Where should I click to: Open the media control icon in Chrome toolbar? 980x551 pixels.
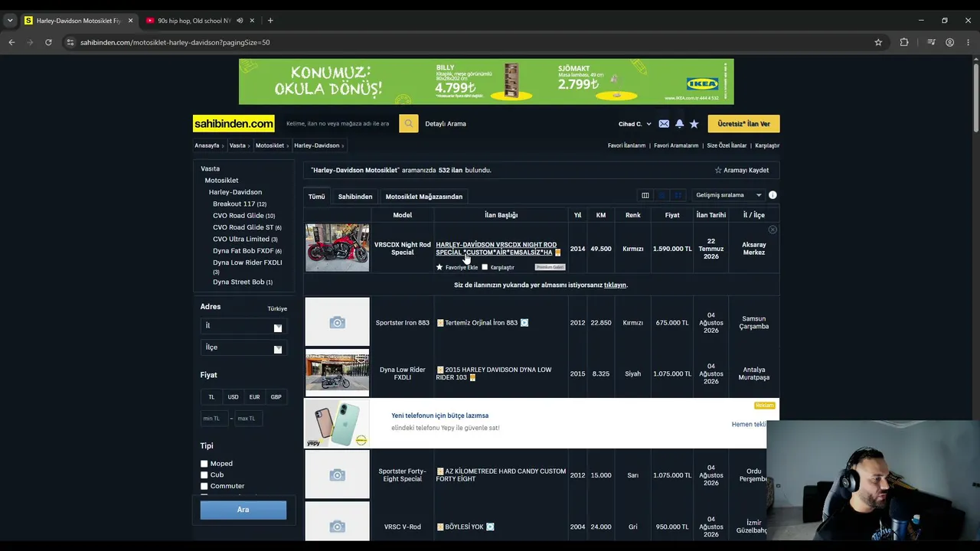point(931,42)
